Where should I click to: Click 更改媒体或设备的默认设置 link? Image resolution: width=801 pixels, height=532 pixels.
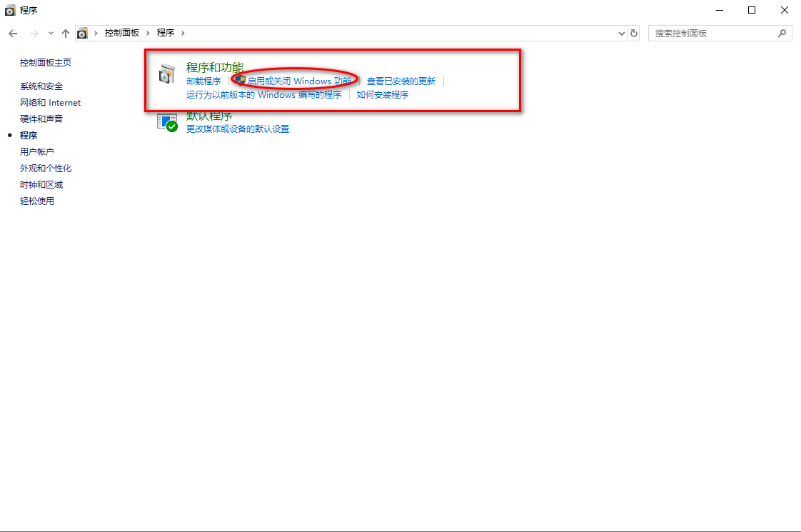238,129
